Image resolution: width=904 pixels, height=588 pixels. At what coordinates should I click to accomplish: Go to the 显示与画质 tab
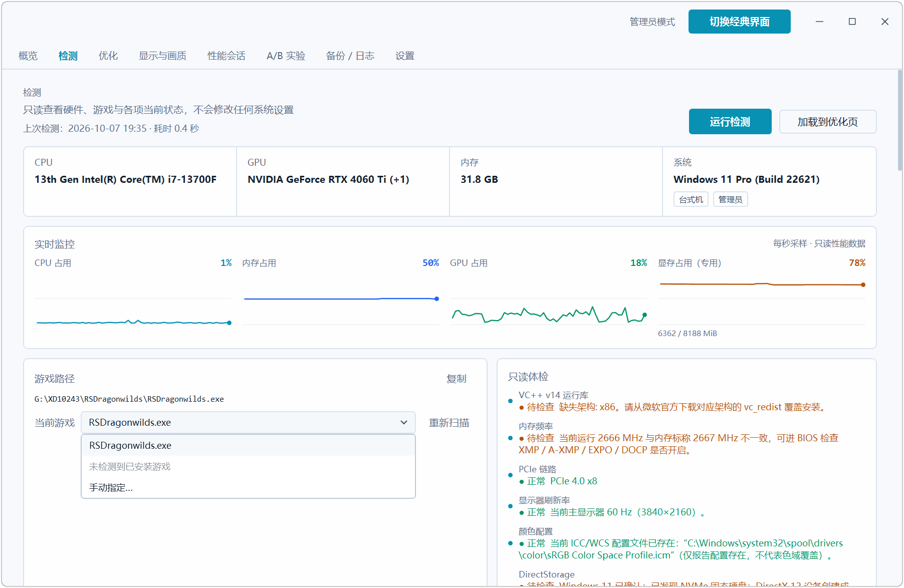pyautogui.click(x=163, y=56)
